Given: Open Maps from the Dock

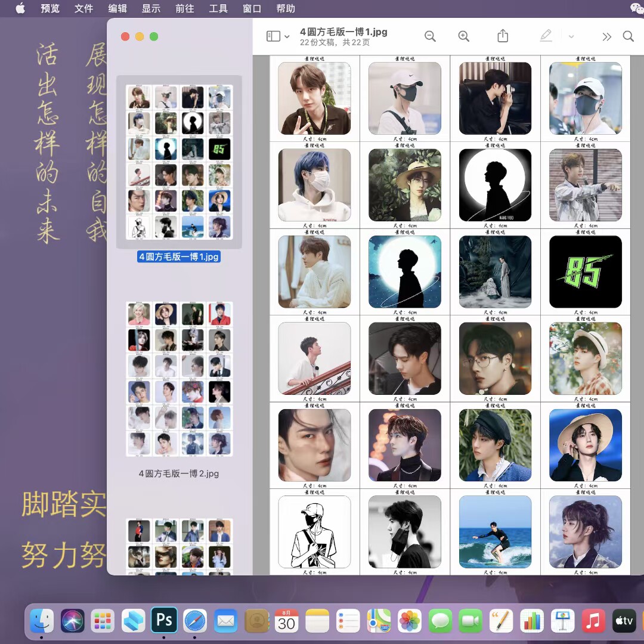Looking at the screenshot, I should point(379,621).
